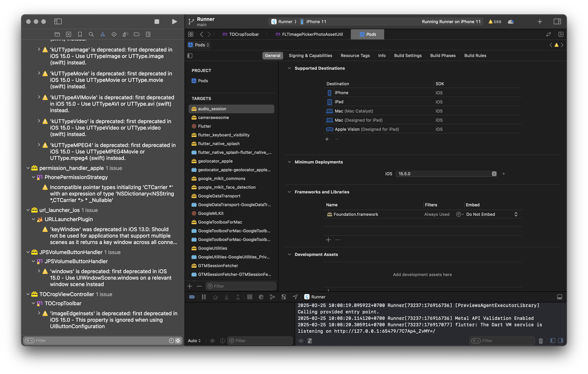The width and height of the screenshot is (588, 374).
Task: Select the iPhone 11 run destination
Action: tap(313, 22)
